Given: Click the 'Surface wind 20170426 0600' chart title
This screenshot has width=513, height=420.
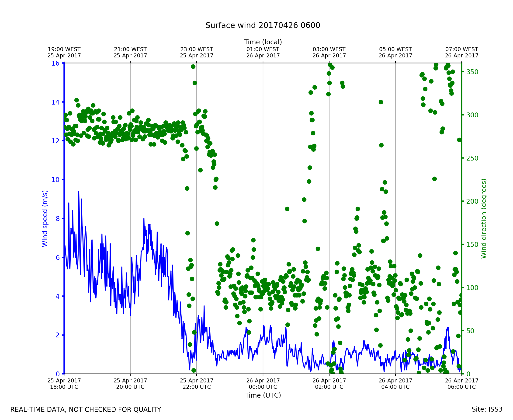Looking at the screenshot, I should click(x=263, y=25).
